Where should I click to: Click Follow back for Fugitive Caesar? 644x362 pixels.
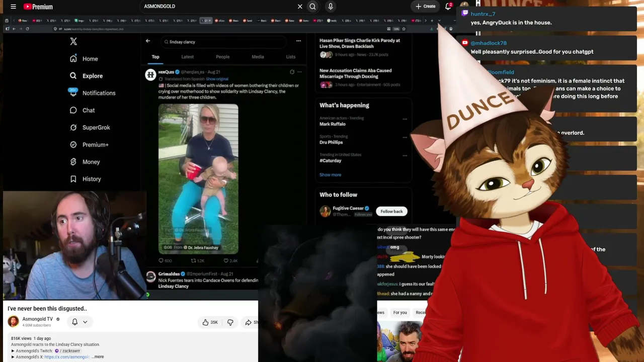pos(391,211)
